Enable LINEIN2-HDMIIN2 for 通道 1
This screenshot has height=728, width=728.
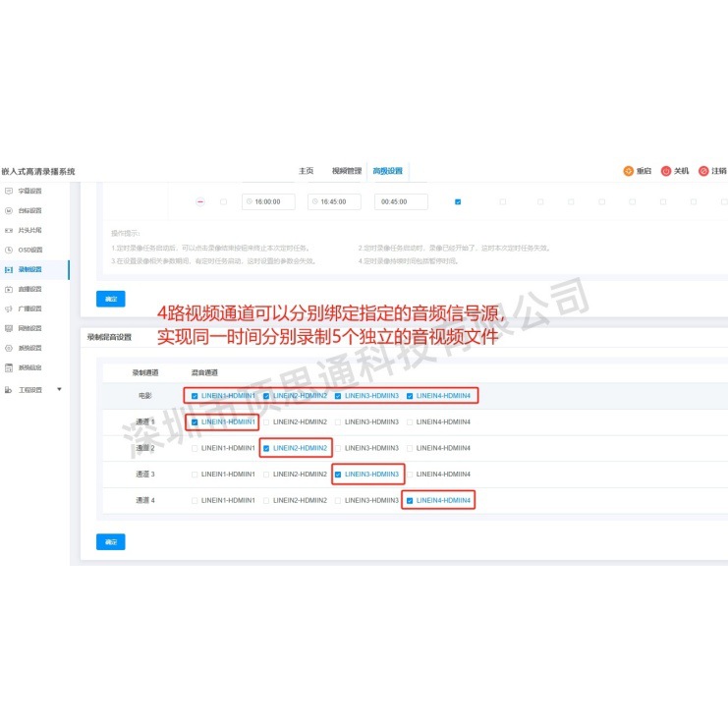tap(266, 421)
